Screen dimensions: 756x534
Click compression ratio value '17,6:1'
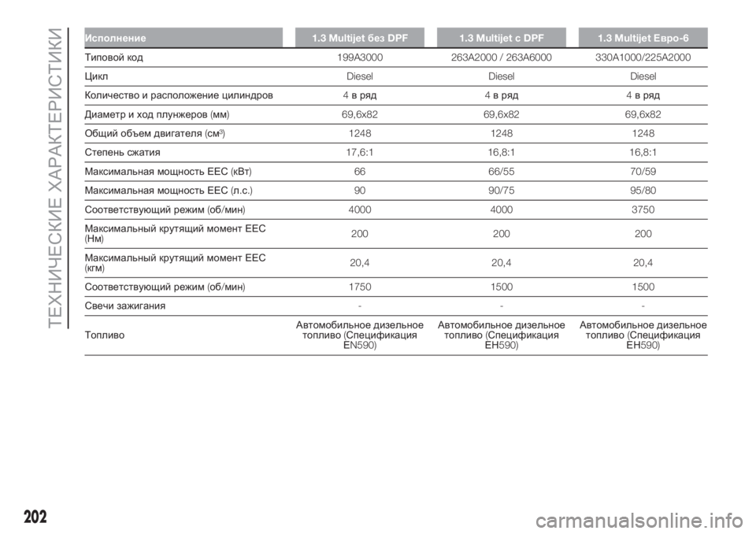tap(360, 153)
